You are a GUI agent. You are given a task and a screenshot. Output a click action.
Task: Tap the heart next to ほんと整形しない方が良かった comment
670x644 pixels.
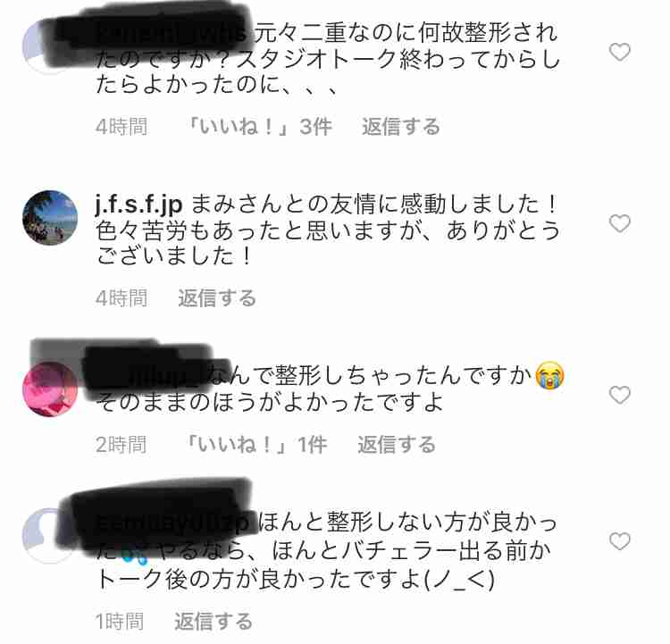(620, 541)
